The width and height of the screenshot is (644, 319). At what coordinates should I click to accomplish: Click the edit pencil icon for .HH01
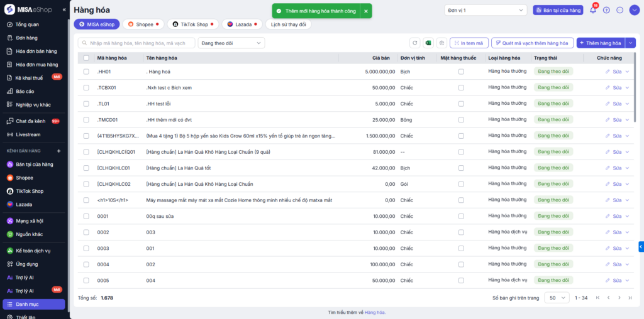coord(608,72)
